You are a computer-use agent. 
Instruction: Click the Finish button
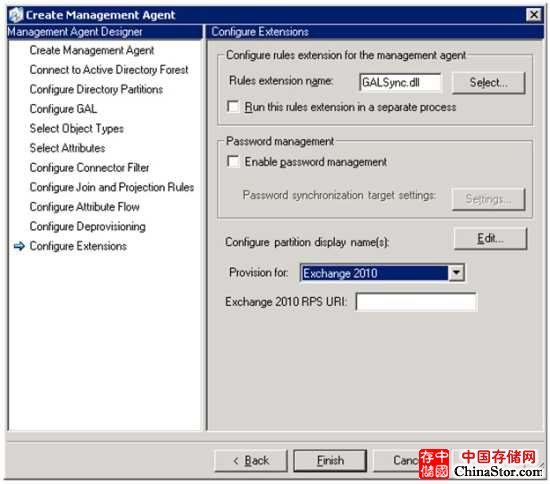(x=330, y=461)
